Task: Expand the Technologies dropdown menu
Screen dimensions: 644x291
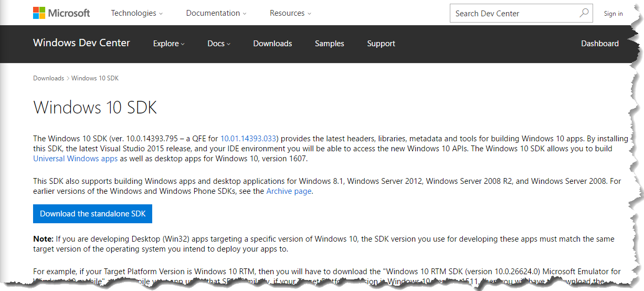Action: point(136,13)
